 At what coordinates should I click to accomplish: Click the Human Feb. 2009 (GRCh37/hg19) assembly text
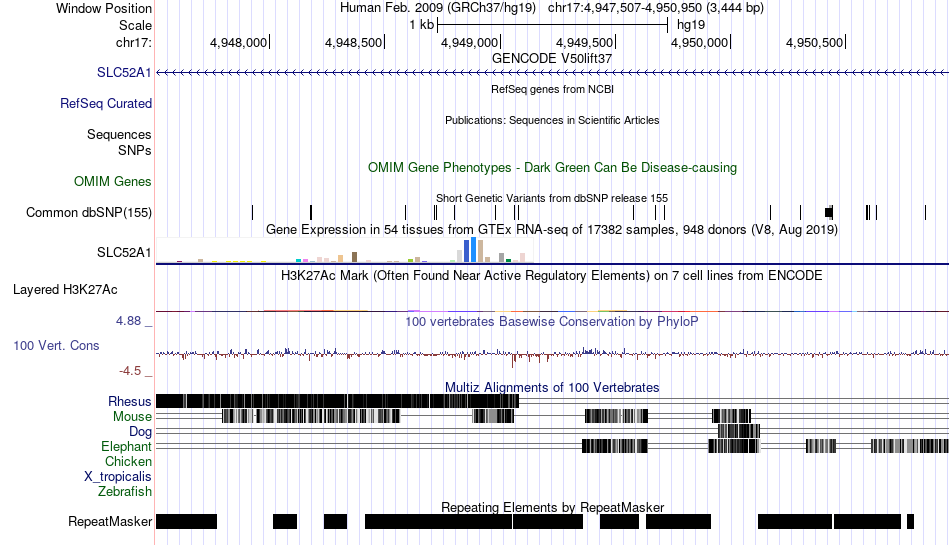tap(438, 8)
